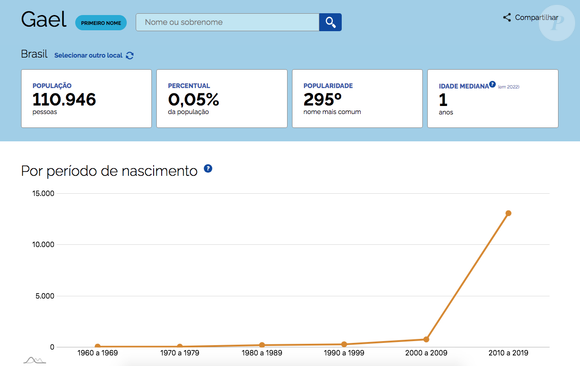Click the População value 110.946
The width and height of the screenshot is (580, 366).
(64, 100)
